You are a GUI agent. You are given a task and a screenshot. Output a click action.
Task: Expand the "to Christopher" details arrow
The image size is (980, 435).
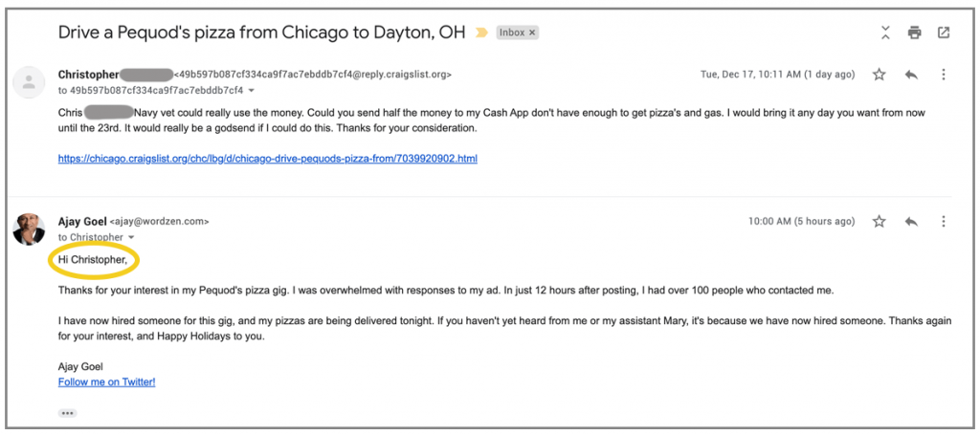131,237
